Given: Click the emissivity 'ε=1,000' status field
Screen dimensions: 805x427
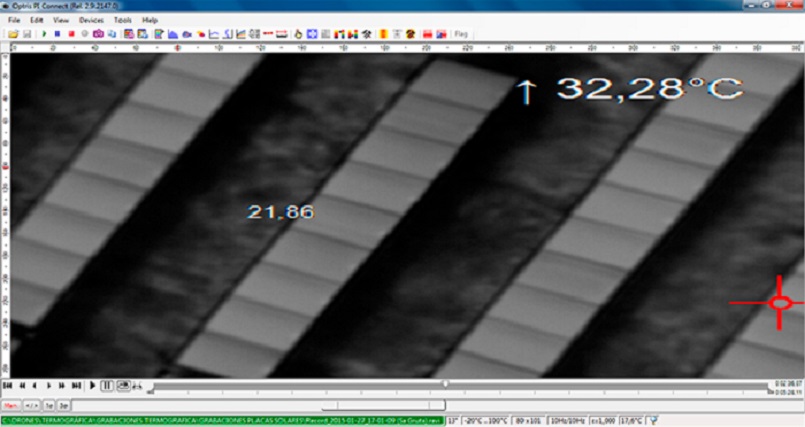Looking at the screenshot, I should pos(603,421).
